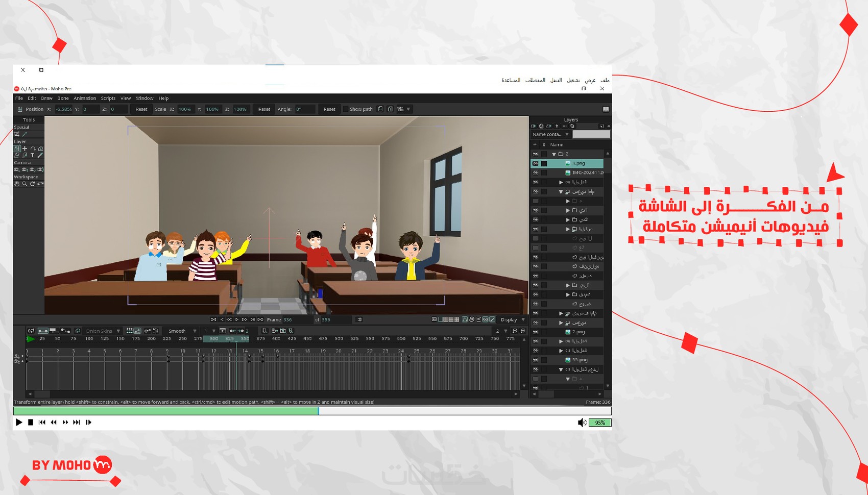Pick the Eyedropper tool in Layer tools

pos(40,155)
